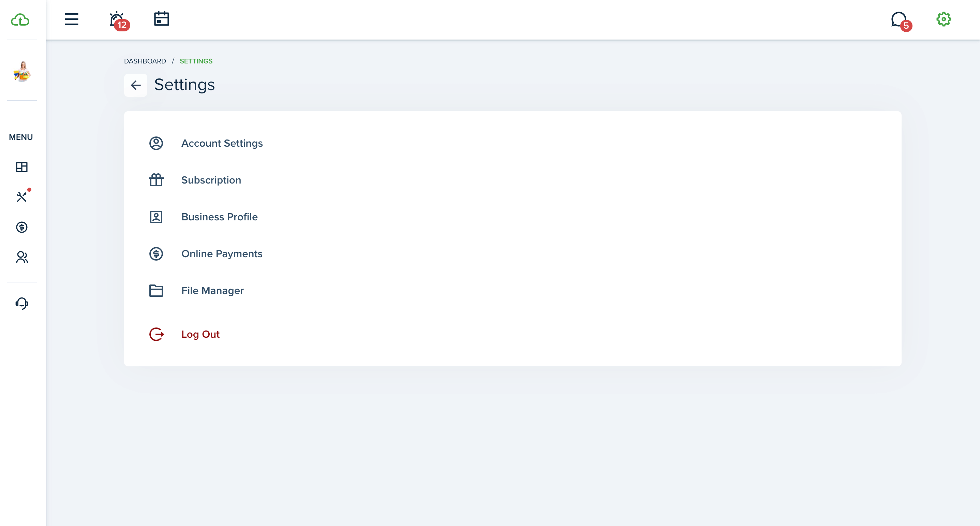
Task: Click Log Out
Action: click(201, 334)
